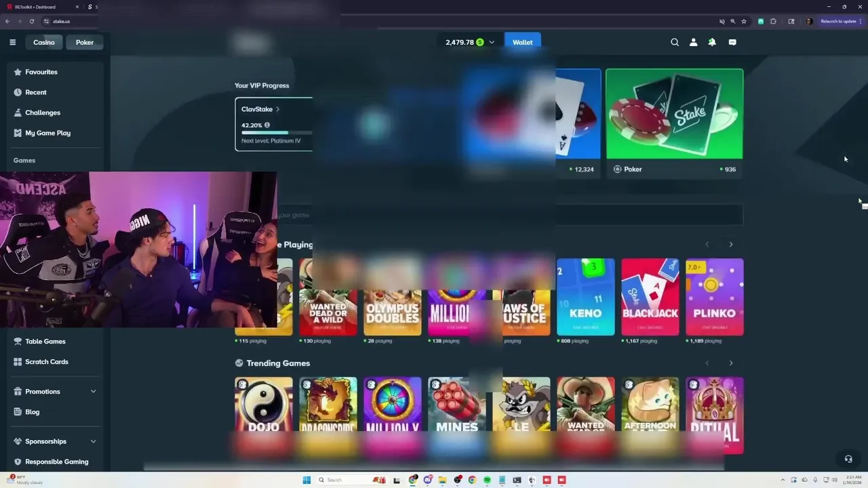The height and width of the screenshot is (488, 868).
Task: Open Table Games category
Action: (x=45, y=342)
